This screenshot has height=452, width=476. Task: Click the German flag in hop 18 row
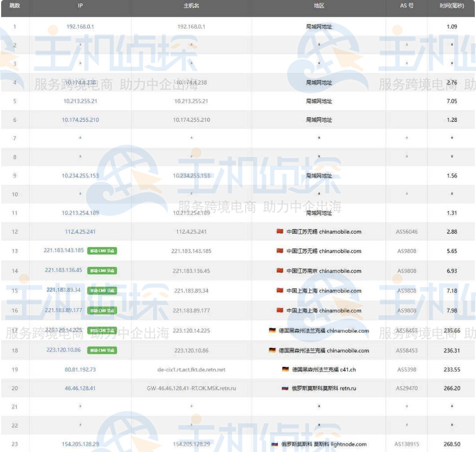pyautogui.click(x=272, y=350)
